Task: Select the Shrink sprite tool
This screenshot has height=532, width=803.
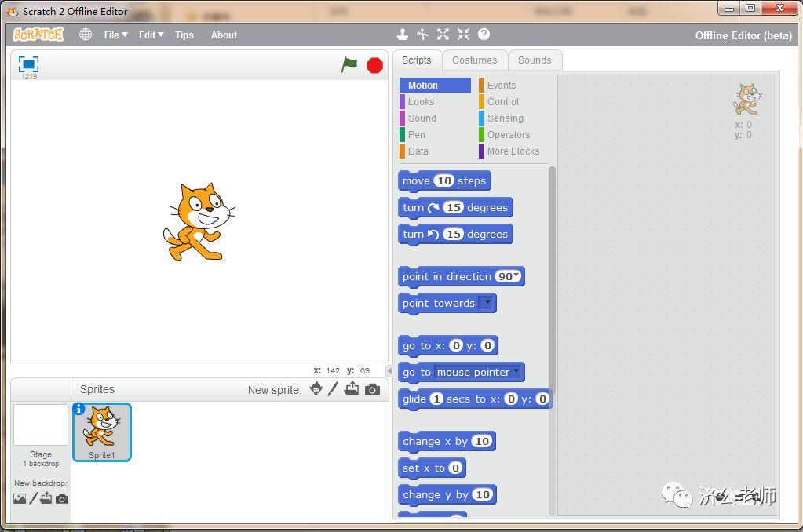Action: click(x=463, y=35)
